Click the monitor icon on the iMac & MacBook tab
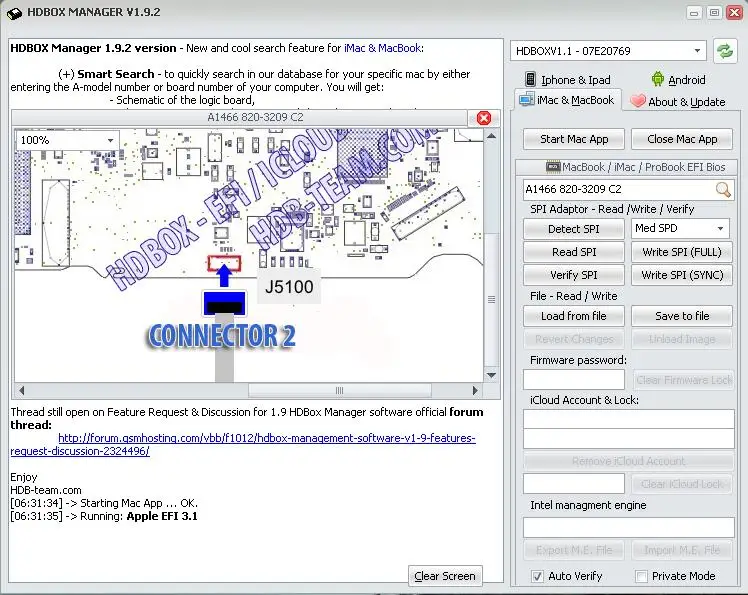This screenshot has width=748, height=595. point(527,100)
